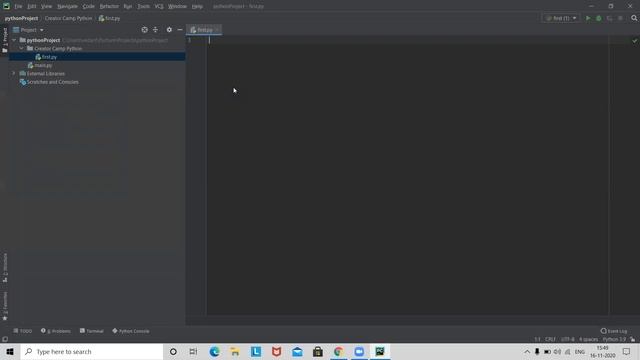640x360 pixels.
Task: Open File Explorer from the taskbar
Action: click(235, 351)
